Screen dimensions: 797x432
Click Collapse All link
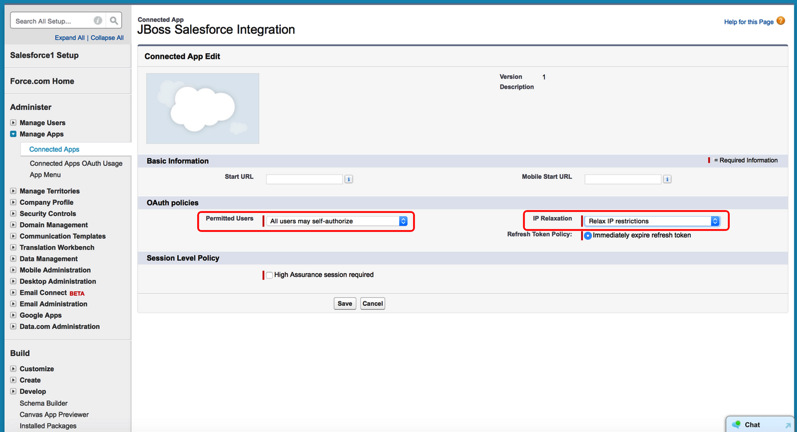click(x=107, y=38)
